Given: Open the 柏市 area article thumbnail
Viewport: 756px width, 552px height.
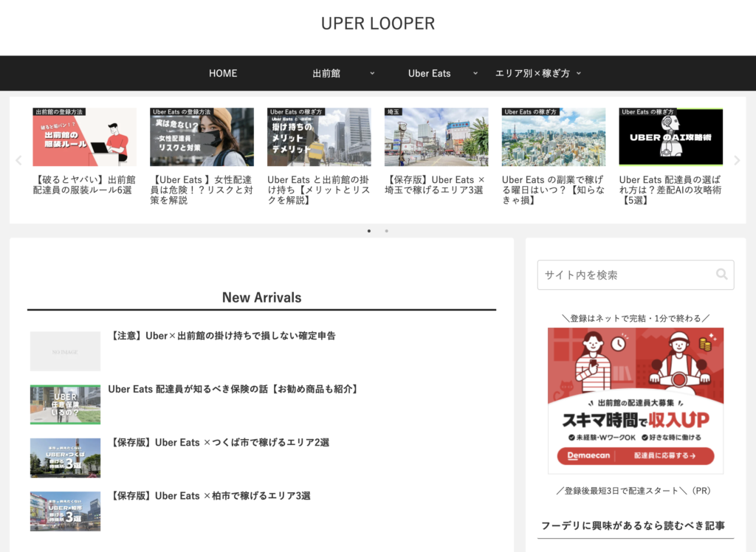Looking at the screenshot, I should (65, 511).
